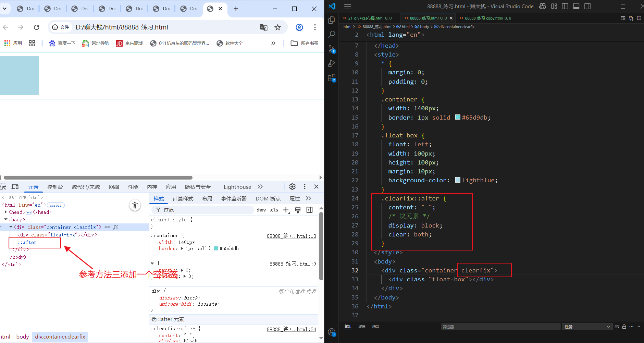Toggle the bottom panel in VS Code
This screenshot has height=343, width=644.
(x=576, y=6)
